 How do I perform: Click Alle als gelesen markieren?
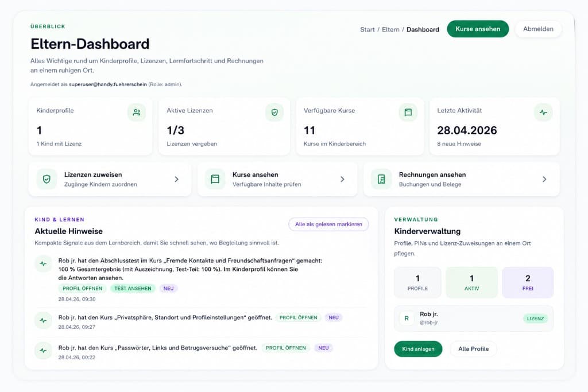[328, 224]
